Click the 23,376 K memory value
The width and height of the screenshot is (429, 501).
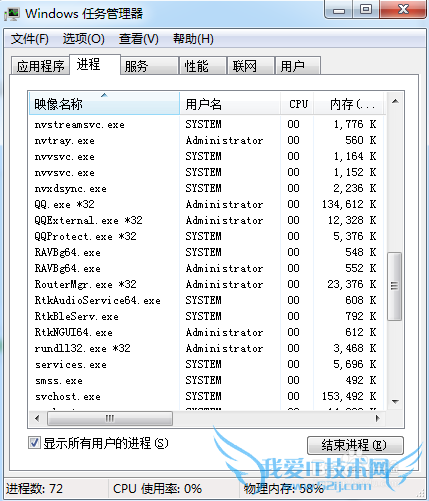tap(352, 284)
